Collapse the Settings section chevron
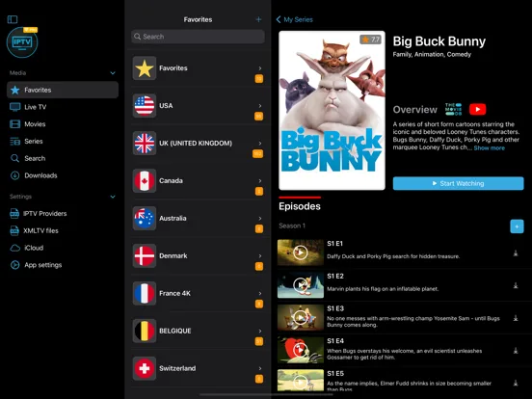 pos(113,197)
